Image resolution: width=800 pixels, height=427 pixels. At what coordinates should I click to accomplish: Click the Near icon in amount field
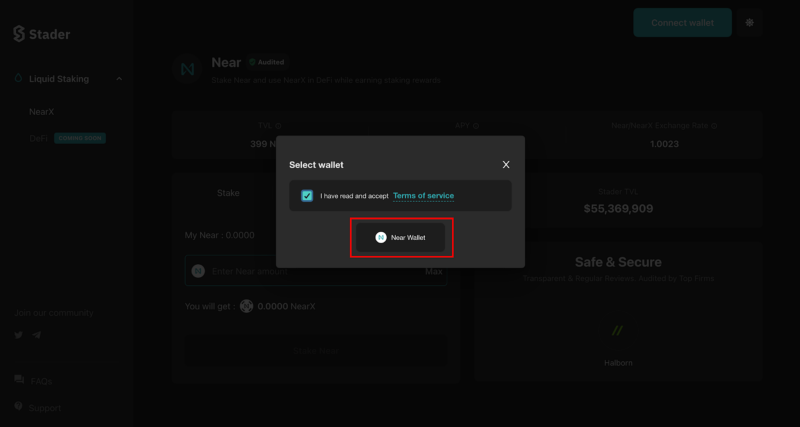pos(198,271)
